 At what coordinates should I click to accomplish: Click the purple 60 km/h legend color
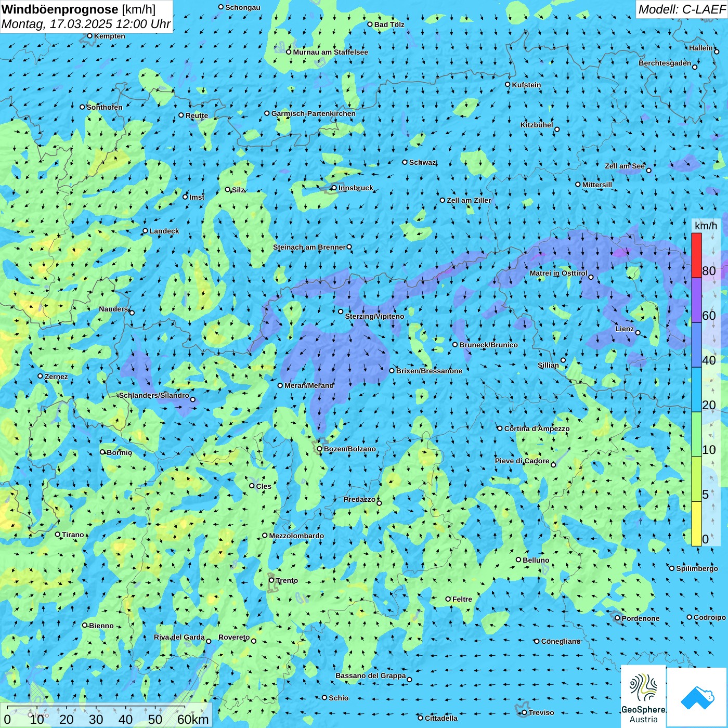(696, 300)
